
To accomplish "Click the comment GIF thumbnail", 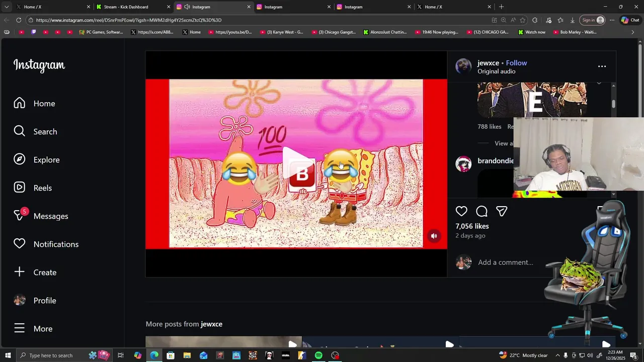I will 532,100.
